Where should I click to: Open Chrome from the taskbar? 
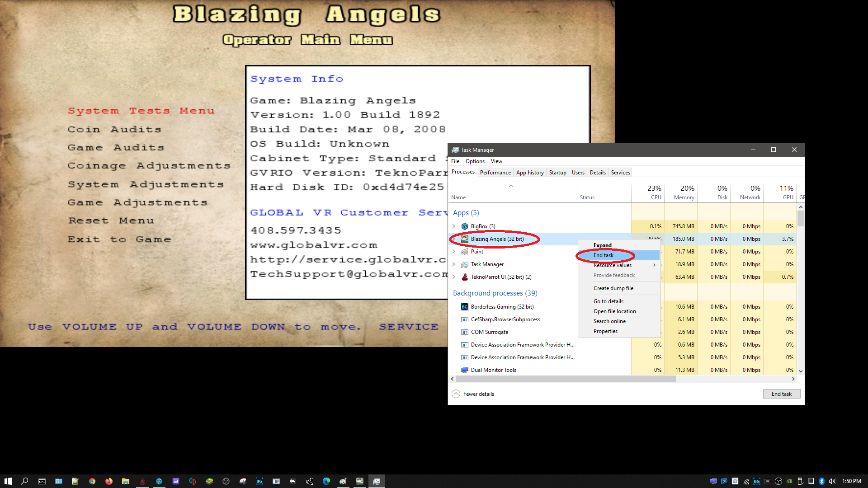[92, 481]
